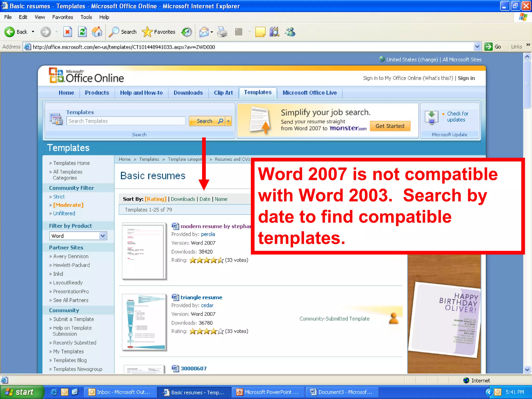Image resolution: width=532 pixels, height=399 pixels.
Task: Click the Word icon beside modern resume
Action: pyautogui.click(x=175, y=226)
